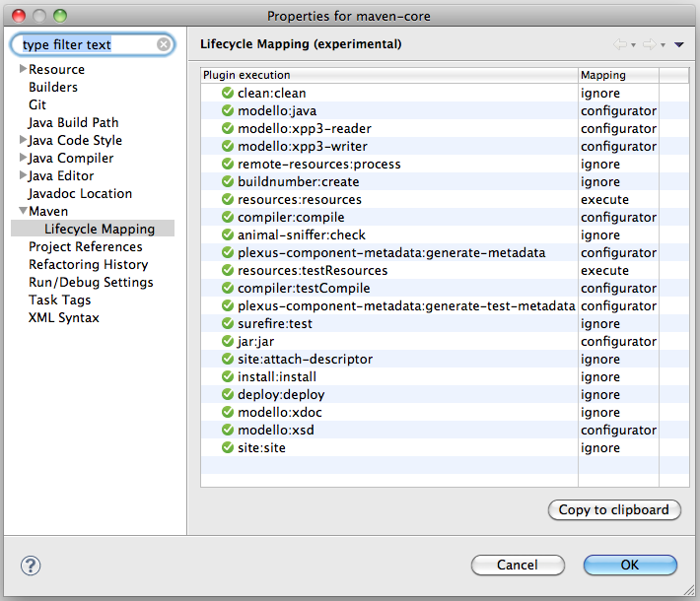The width and height of the screenshot is (700, 601).
Task: Click the green check icon beside modello:xsd
Action: point(228,430)
